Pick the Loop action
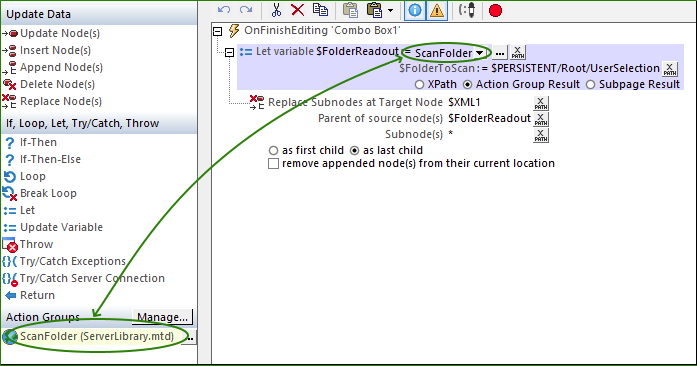Screen dimensions: 697x366 pos(32,176)
